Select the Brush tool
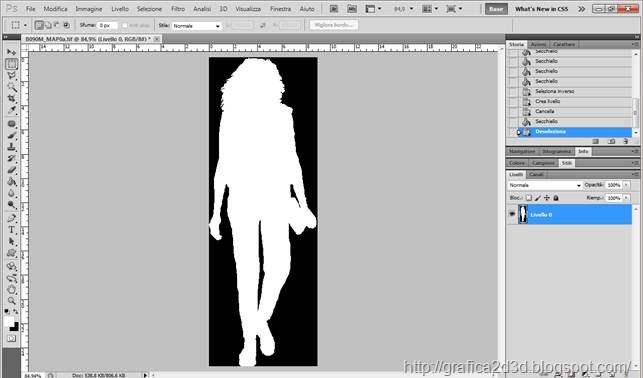This screenshot has height=378, width=643. pos(11,136)
